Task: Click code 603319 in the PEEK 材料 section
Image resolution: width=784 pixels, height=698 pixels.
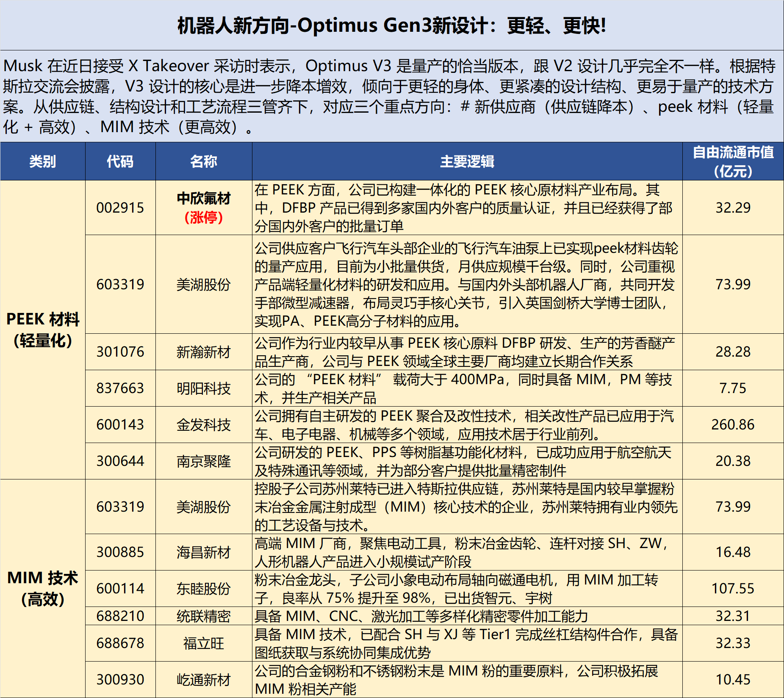Action: (x=120, y=285)
